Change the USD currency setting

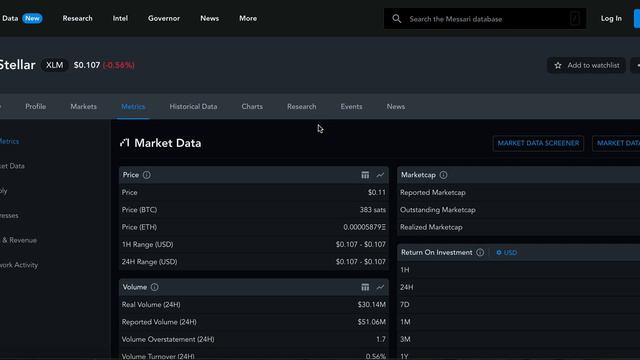click(x=507, y=253)
